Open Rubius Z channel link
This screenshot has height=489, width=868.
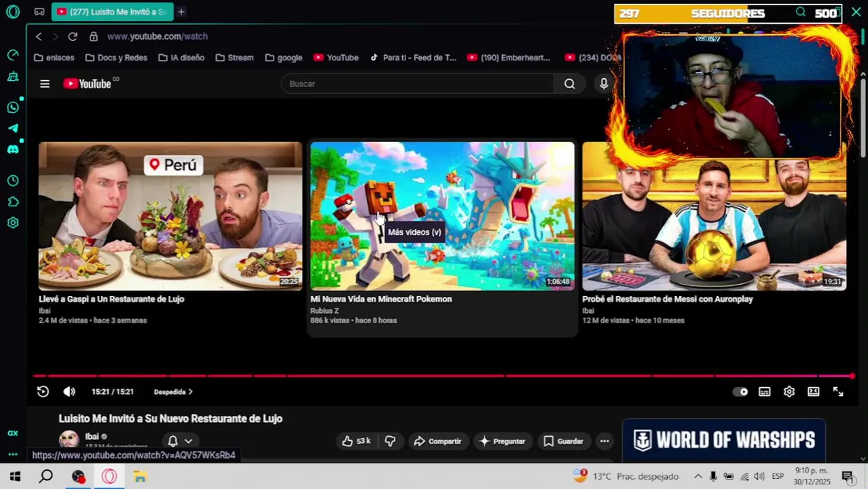pyautogui.click(x=325, y=310)
